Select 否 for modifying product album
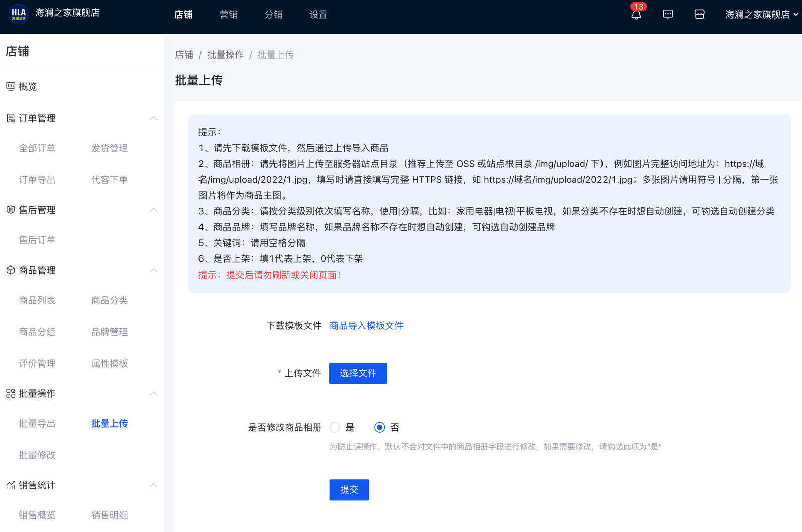802x532 pixels. 380,427
